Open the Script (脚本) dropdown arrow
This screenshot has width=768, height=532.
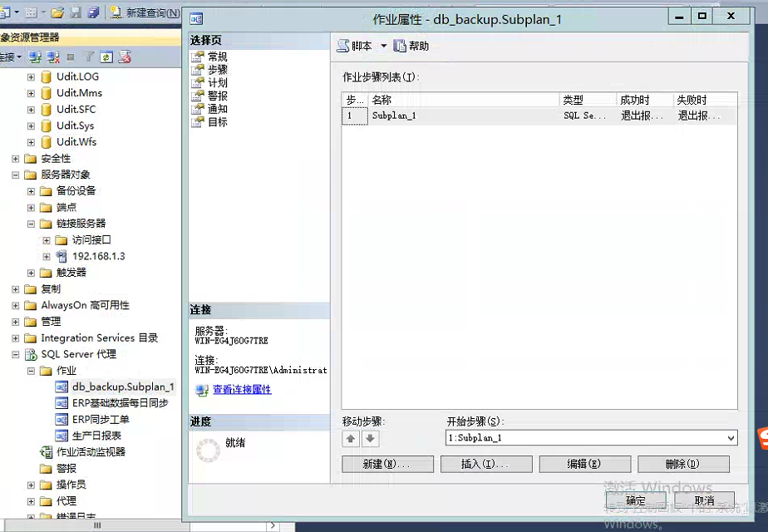coord(384,47)
